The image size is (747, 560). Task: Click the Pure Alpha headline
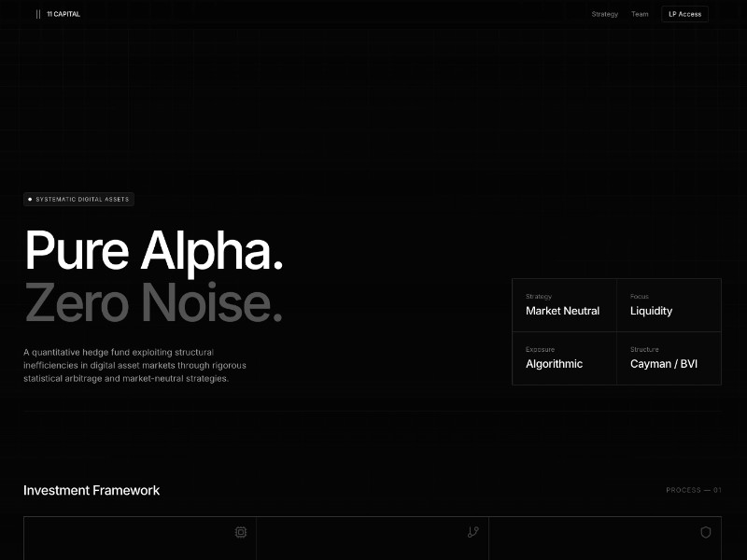[x=154, y=250]
